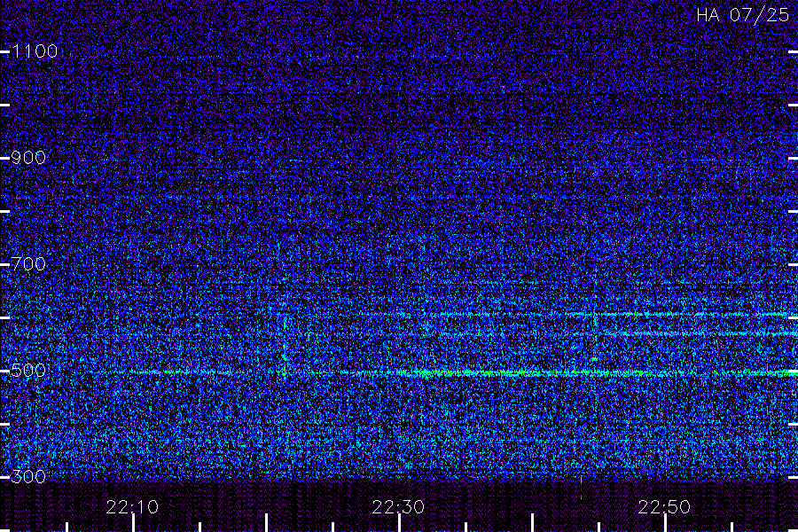Click the 22:30 time axis label
Viewport: 798px width, 532px height.
[398, 507]
